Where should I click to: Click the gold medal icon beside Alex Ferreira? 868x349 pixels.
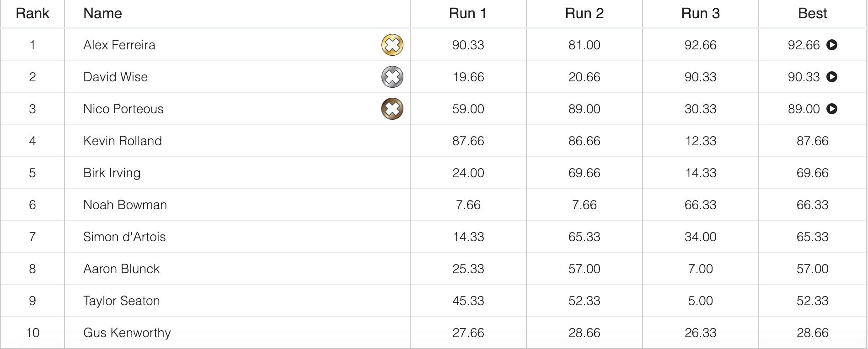point(391,45)
